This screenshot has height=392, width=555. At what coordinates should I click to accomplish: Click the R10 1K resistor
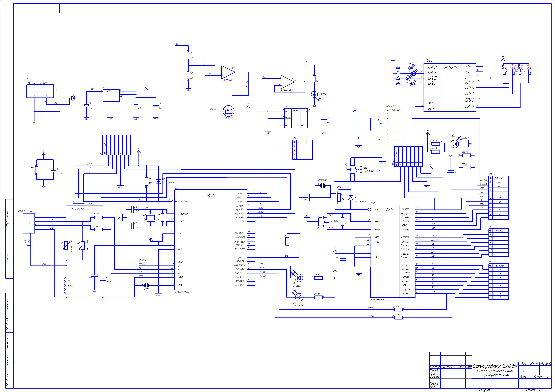tap(318, 297)
